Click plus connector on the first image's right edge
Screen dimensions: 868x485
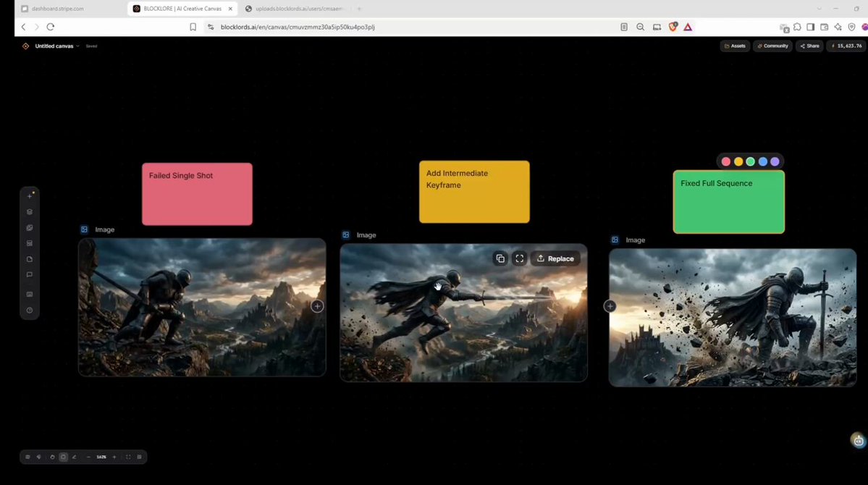point(317,306)
